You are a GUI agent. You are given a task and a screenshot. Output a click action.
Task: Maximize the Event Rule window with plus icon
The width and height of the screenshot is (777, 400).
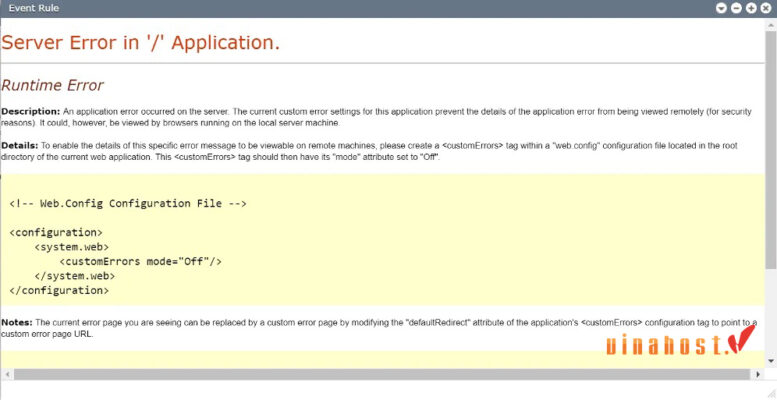(751, 8)
